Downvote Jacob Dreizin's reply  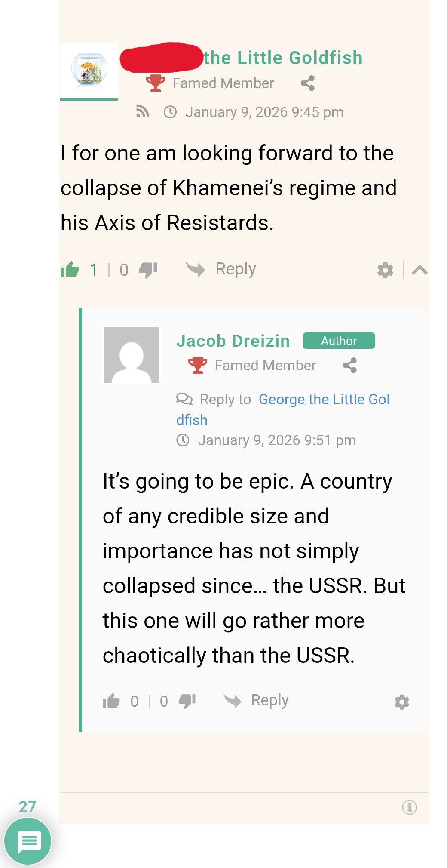[x=187, y=701]
